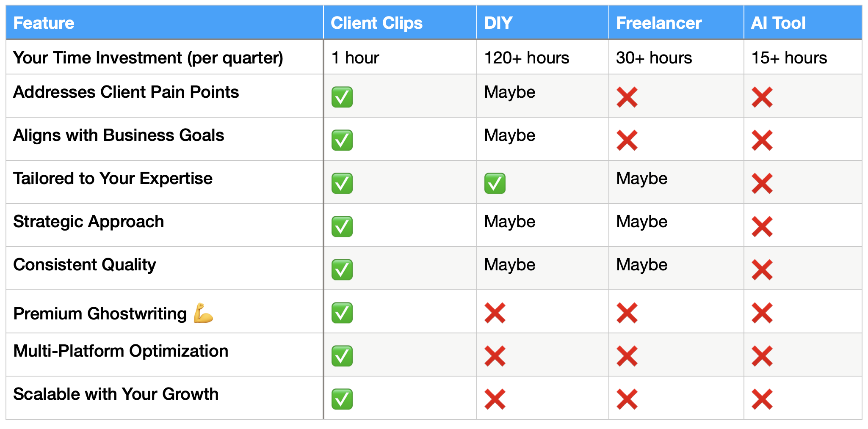This screenshot has height=429, width=868.
Task: Click the '120+ hours' DIY cell
Action: (543, 58)
